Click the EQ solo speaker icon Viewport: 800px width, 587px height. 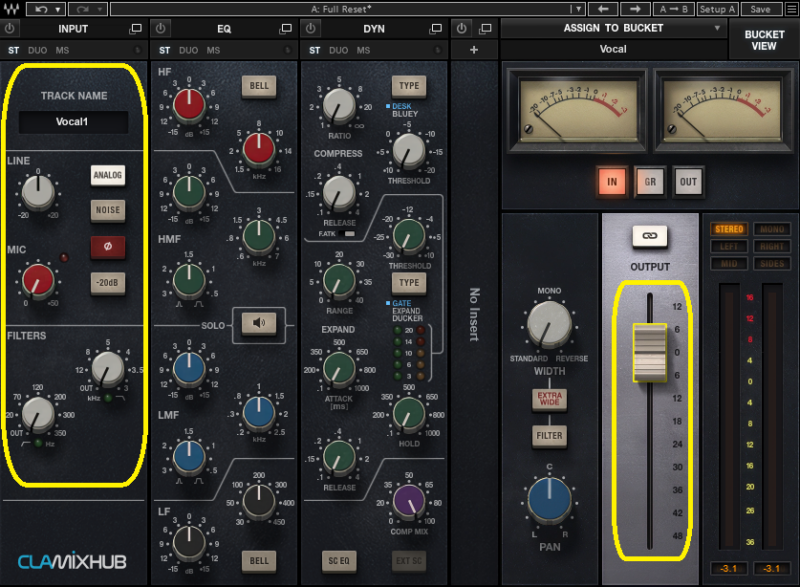tap(259, 321)
